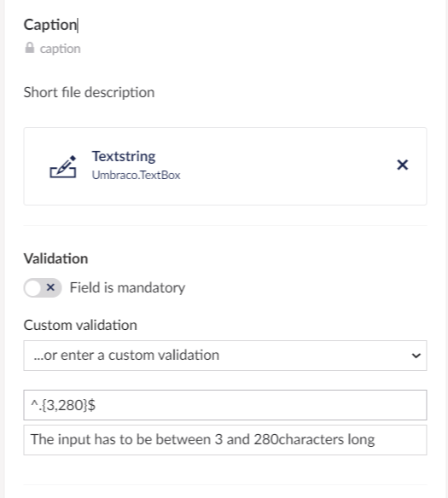Toggle the Field is mandatory switch
Screen dimensions: 448x498
[43, 287]
